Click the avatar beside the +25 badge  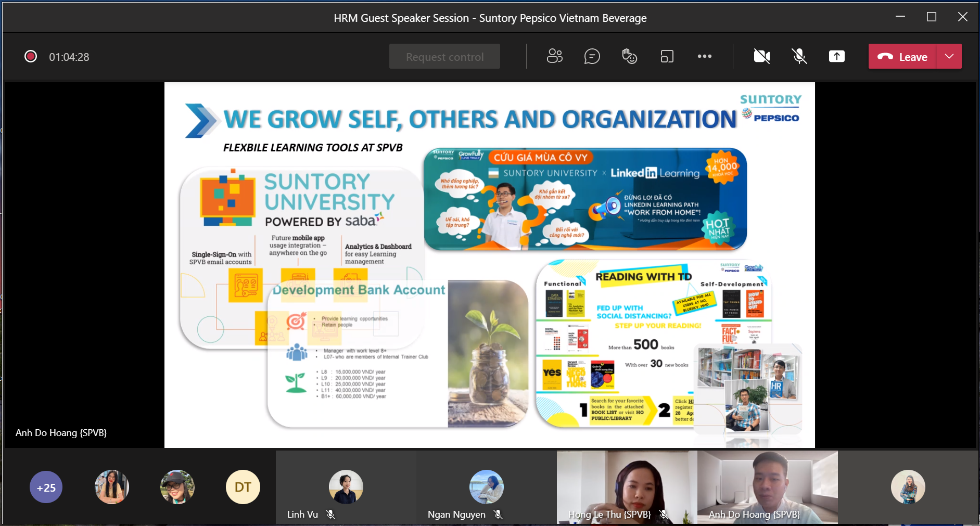click(x=112, y=487)
